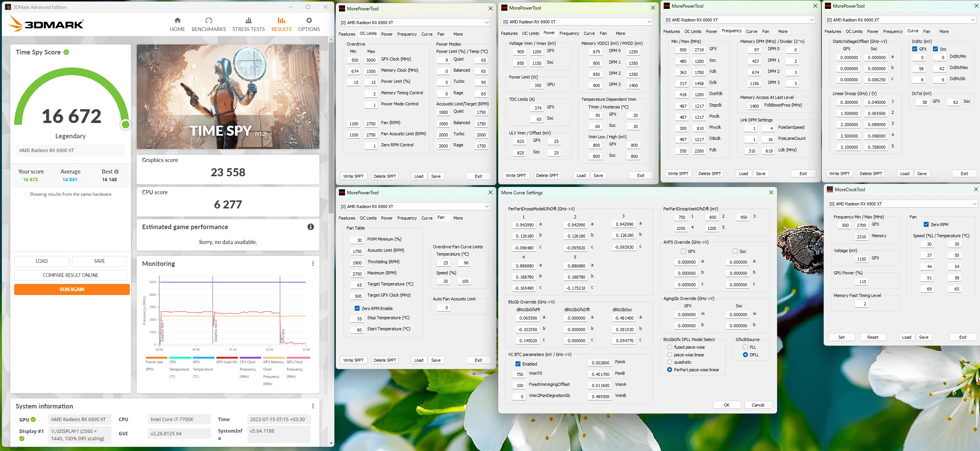Click the SAVE button in 3DMark
The height and width of the screenshot is (451, 980).
(99, 261)
